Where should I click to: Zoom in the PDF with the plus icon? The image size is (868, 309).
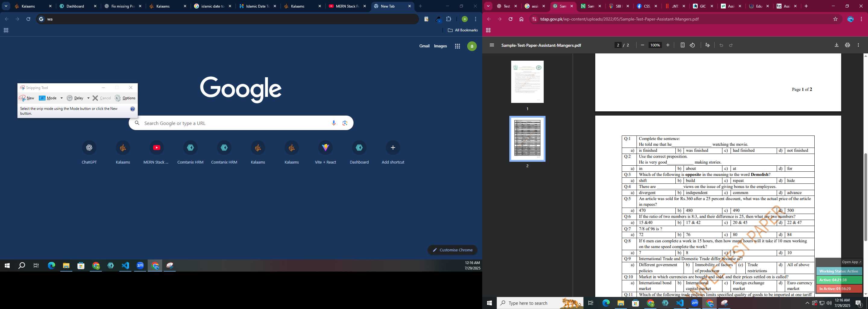pos(668,45)
